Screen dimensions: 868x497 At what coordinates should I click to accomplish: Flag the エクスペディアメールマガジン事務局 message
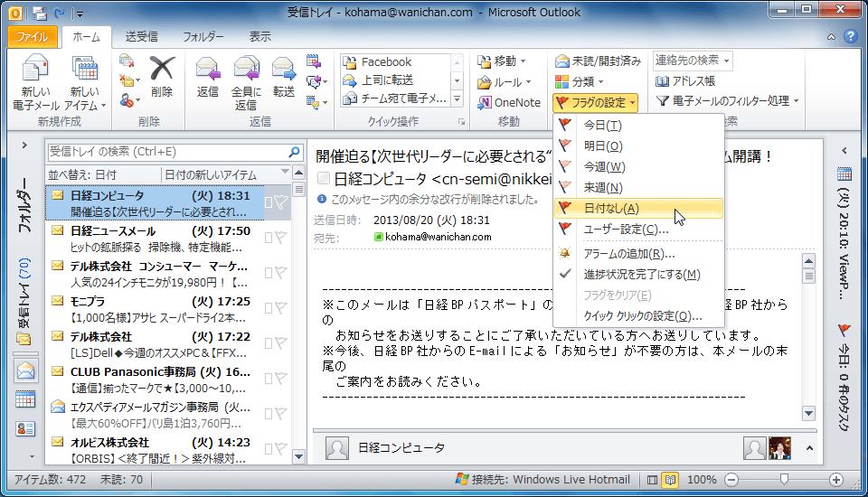(x=281, y=414)
